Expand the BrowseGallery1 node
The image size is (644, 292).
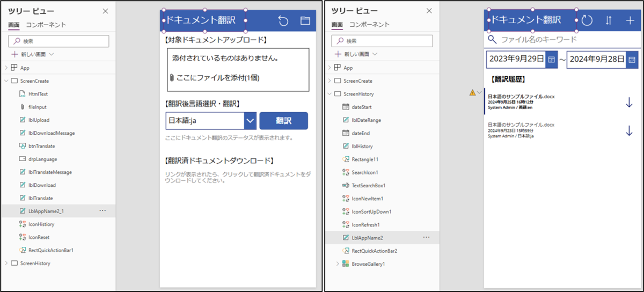pos(338,264)
